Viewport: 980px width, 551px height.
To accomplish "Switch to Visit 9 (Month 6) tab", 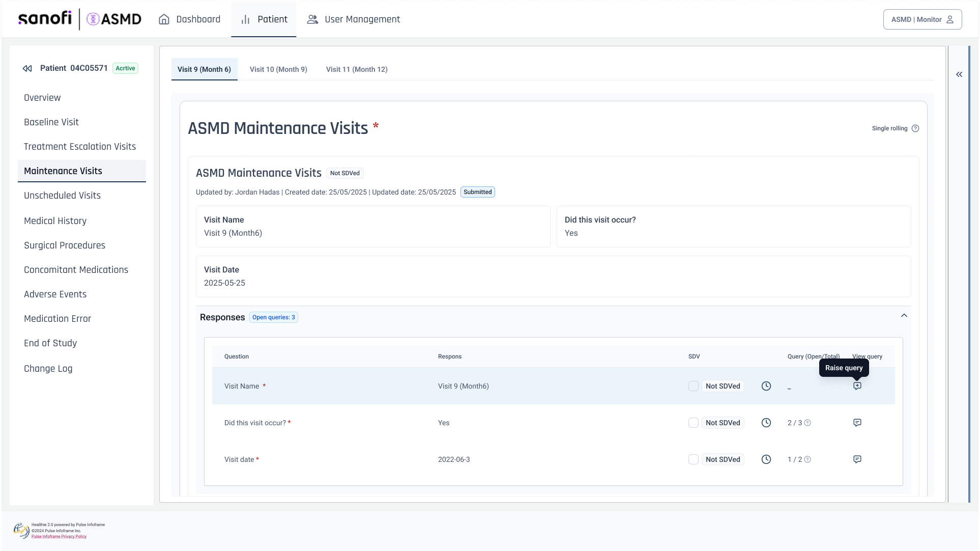I will coord(204,69).
